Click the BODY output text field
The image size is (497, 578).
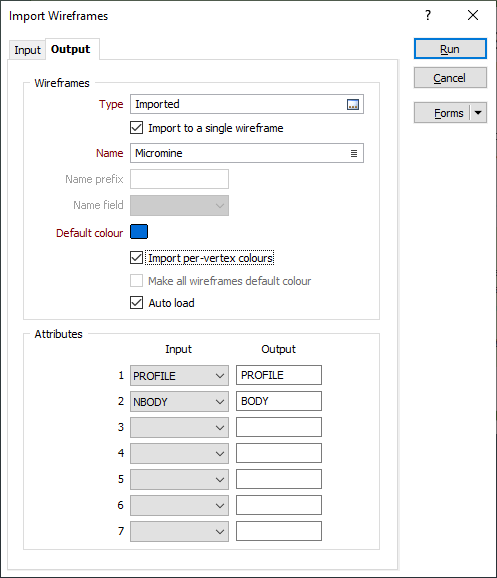pyautogui.click(x=279, y=401)
